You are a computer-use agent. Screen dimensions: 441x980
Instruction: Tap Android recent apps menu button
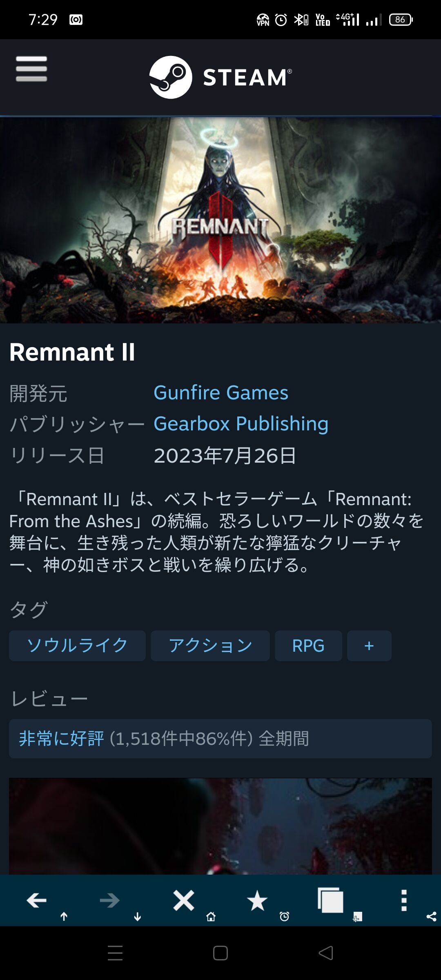click(115, 953)
